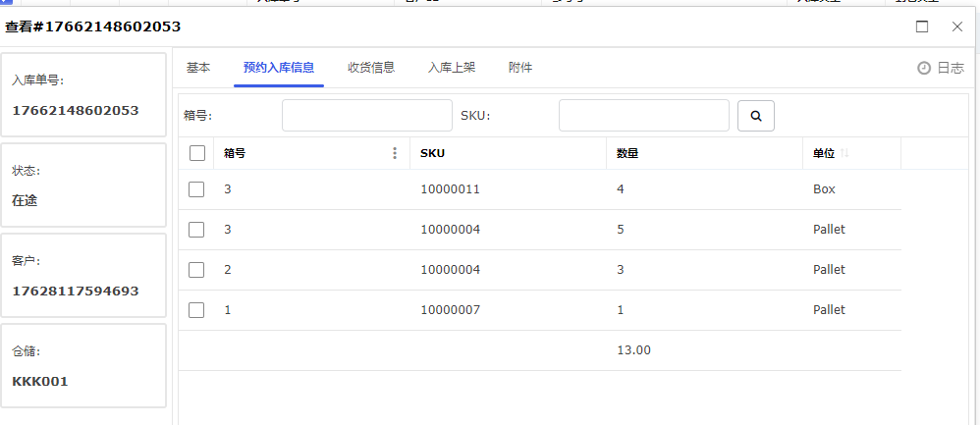Click the 单位 column header label

coord(824,153)
